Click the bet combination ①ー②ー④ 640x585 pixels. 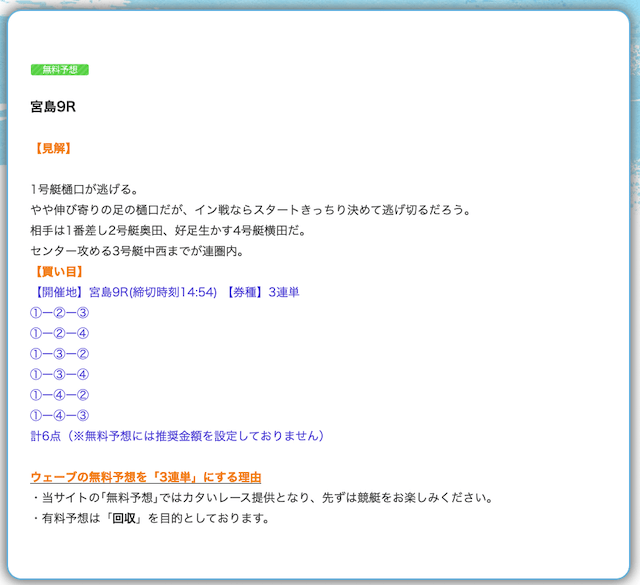coord(60,334)
